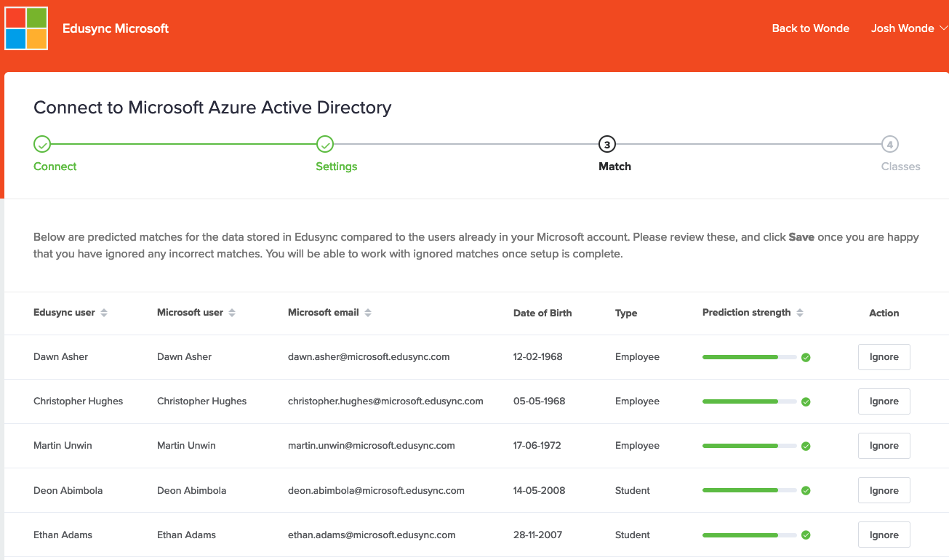Click bold word Save in instructions paragraph
The image size is (949, 560).
[x=801, y=237]
